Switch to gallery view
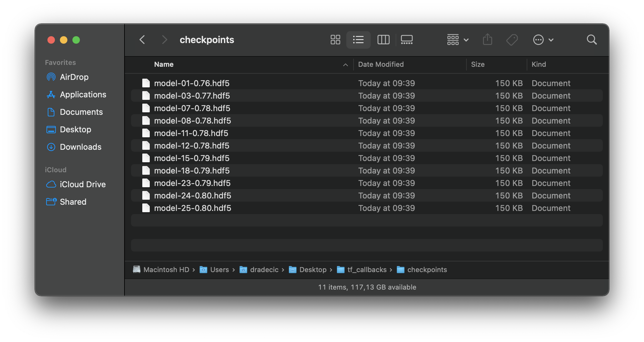Screen dimensions: 644x342 click(x=407, y=40)
